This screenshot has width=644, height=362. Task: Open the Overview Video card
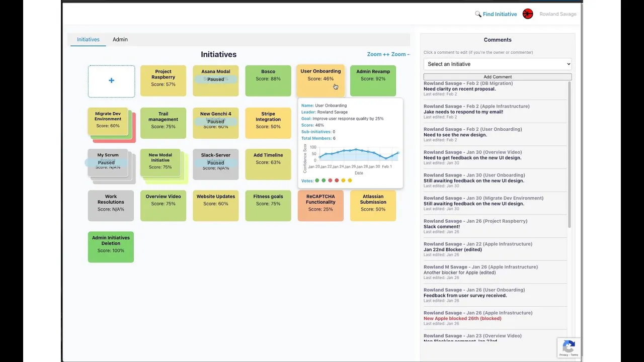pos(163,205)
